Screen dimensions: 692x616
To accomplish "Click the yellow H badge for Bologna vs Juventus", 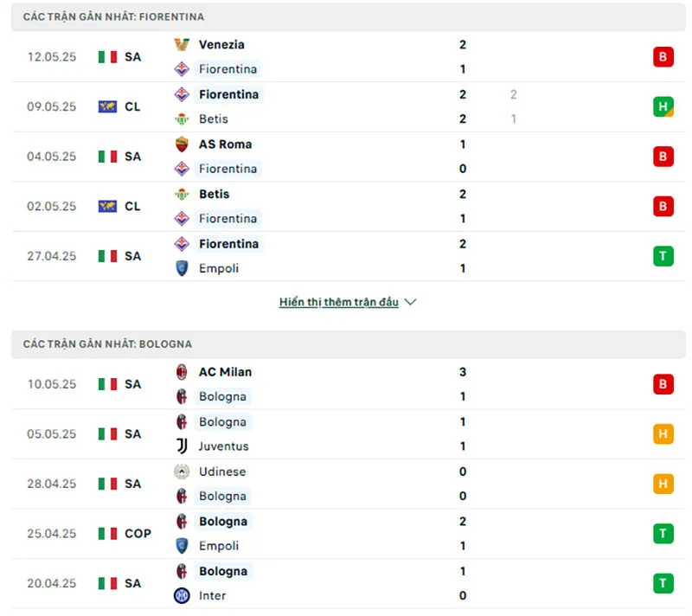I will [663, 433].
